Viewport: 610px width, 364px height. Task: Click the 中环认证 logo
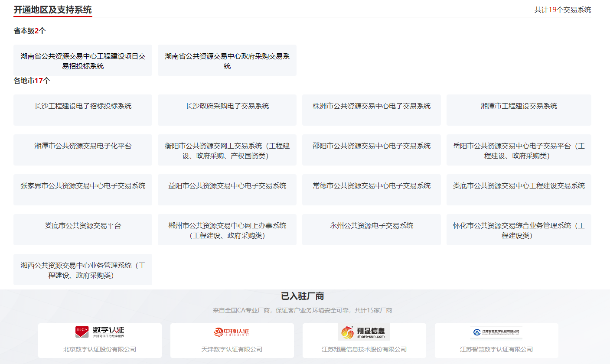pyautogui.click(x=232, y=332)
